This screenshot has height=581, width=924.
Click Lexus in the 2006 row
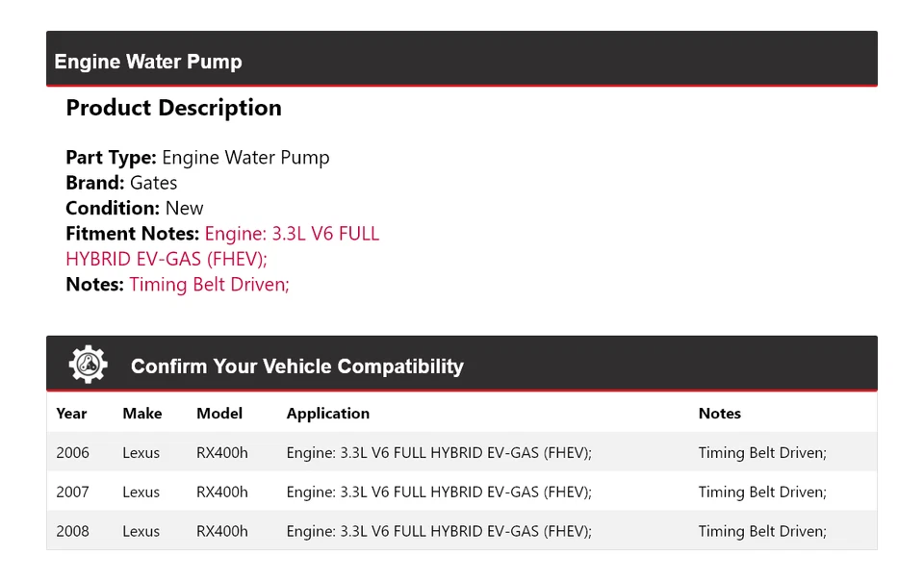pyautogui.click(x=141, y=453)
